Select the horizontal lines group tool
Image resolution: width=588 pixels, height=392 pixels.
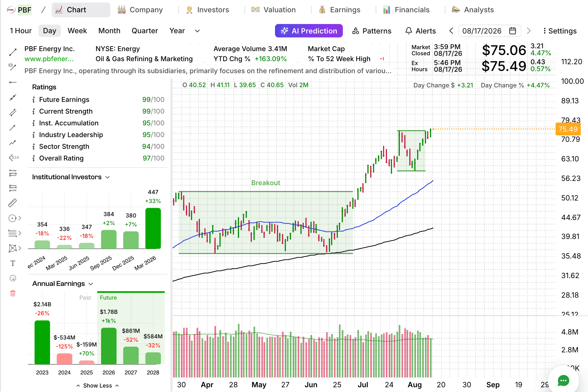[12, 233]
